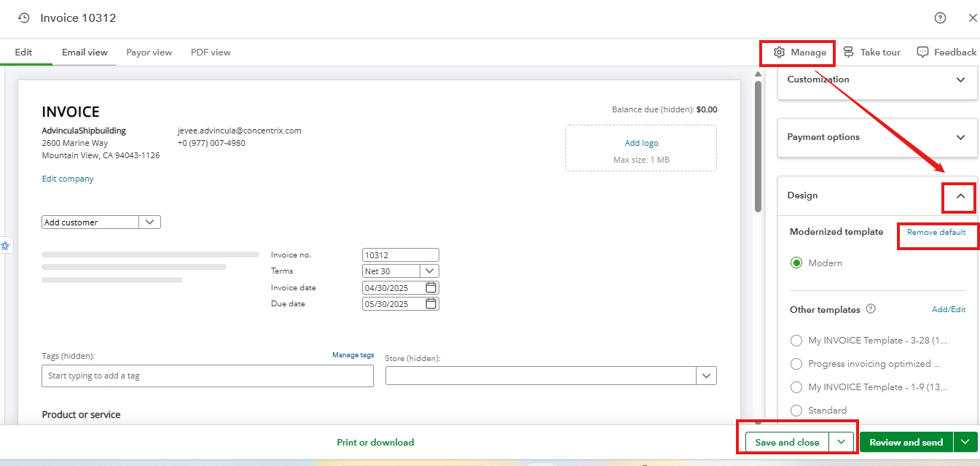The width and height of the screenshot is (980, 466).
Task: Click the info icon next to Other templates
Action: (x=871, y=308)
